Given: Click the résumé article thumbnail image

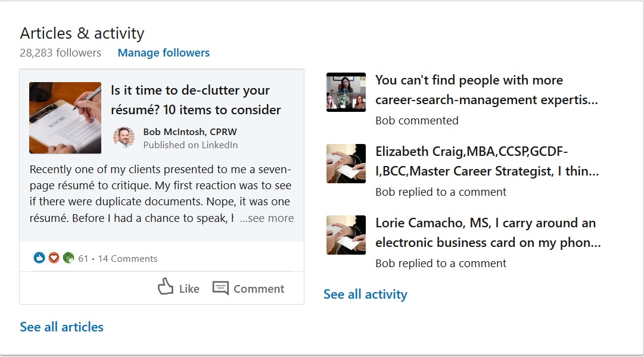Looking at the screenshot, I should coord(65,117).
